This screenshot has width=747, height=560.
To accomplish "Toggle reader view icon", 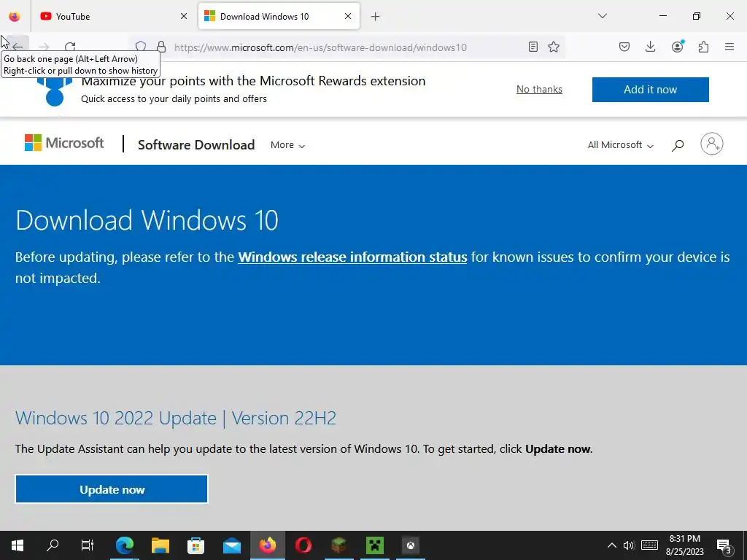I will (533, 47).
